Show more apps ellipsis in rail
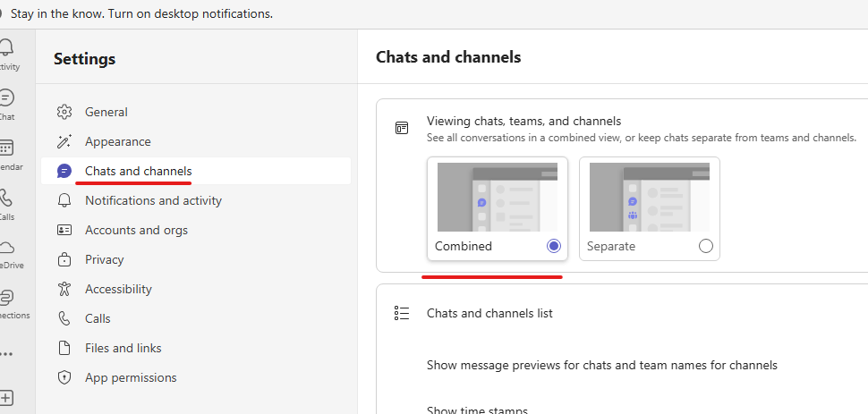The width and height of the screenshot is (868, 414). point(6,354)
